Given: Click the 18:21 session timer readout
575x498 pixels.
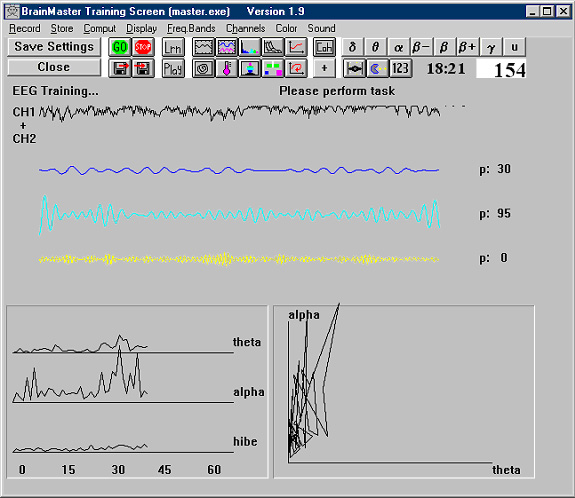Looking at the screenshot, I should [446, 69].
